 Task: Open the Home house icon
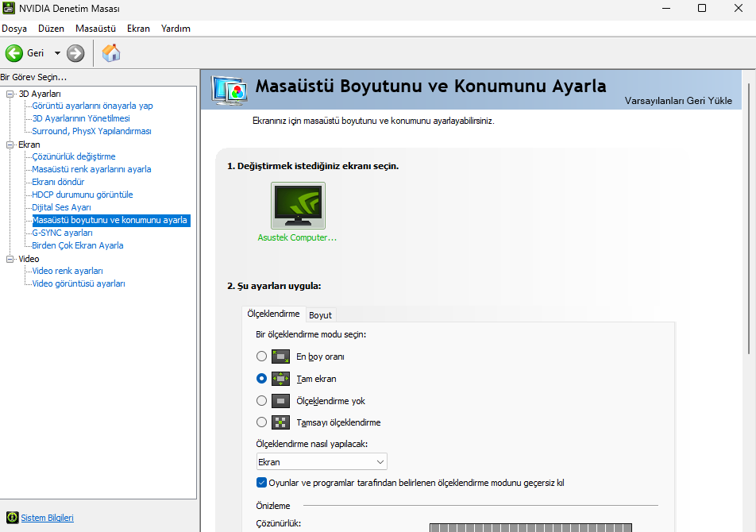point(112,53)
